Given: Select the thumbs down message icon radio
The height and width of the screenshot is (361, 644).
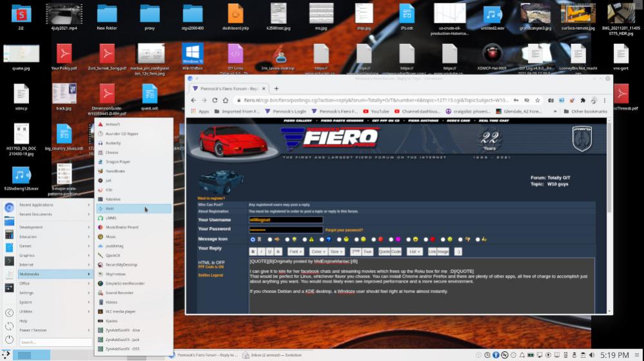Looking at the screenshot, I should point(460,239).
